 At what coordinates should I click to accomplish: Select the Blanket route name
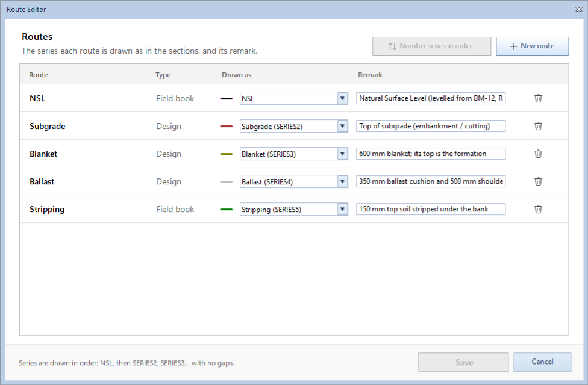(x=43, y=154)
